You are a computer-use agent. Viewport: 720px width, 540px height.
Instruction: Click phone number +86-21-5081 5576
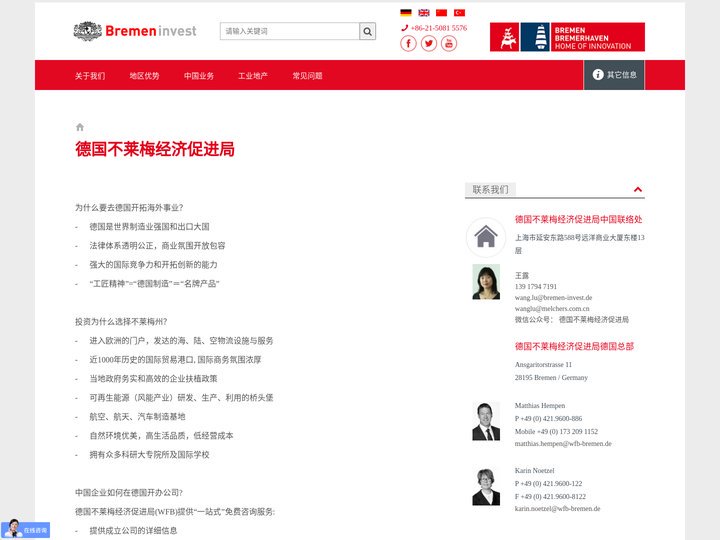439,28
